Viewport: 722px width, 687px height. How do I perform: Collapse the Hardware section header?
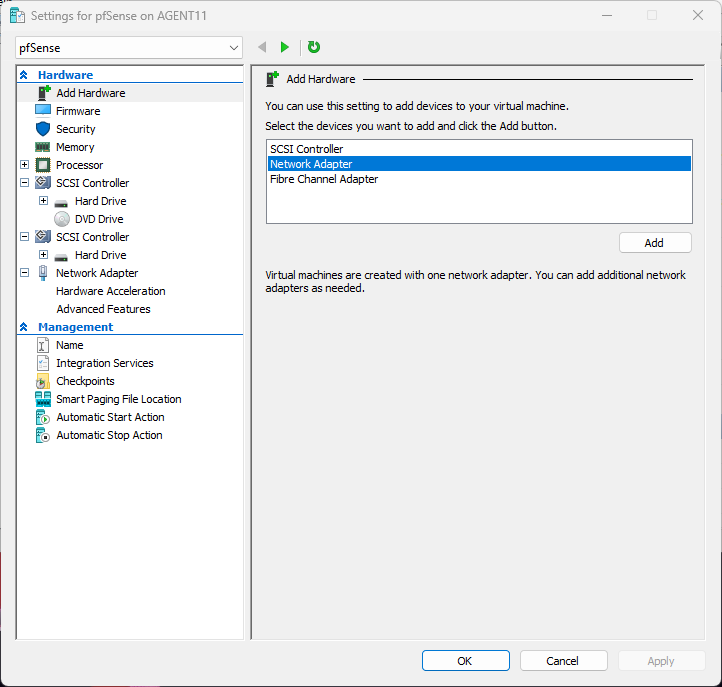[24, 75]
